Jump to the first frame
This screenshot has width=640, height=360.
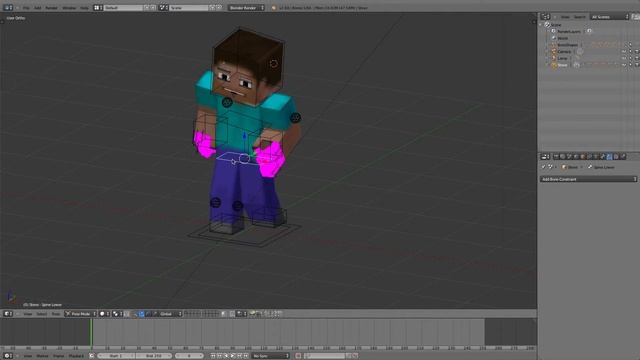tap(213, 356)
